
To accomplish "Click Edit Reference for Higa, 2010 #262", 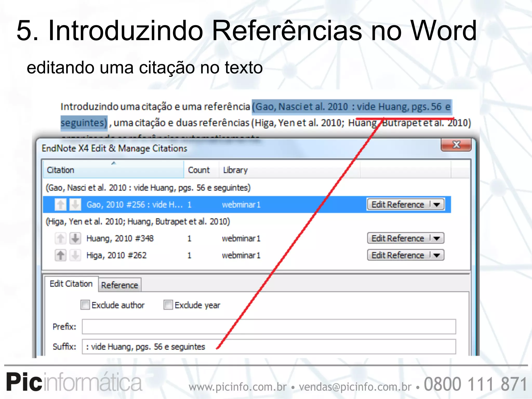I will pos(398,255).
